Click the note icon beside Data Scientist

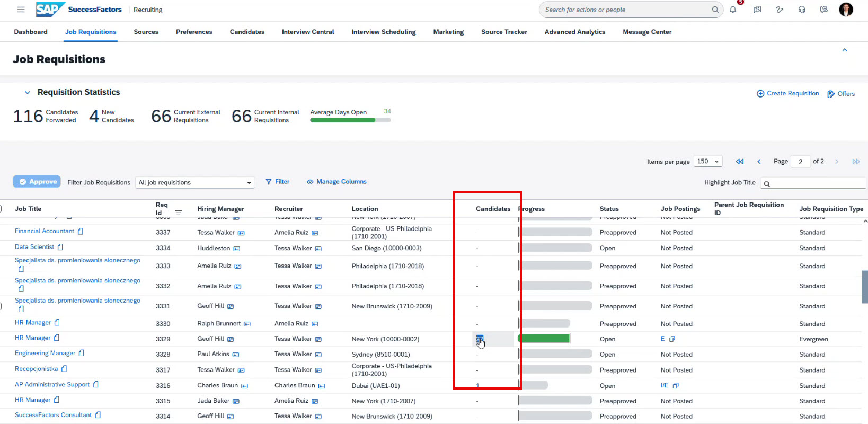60,247
